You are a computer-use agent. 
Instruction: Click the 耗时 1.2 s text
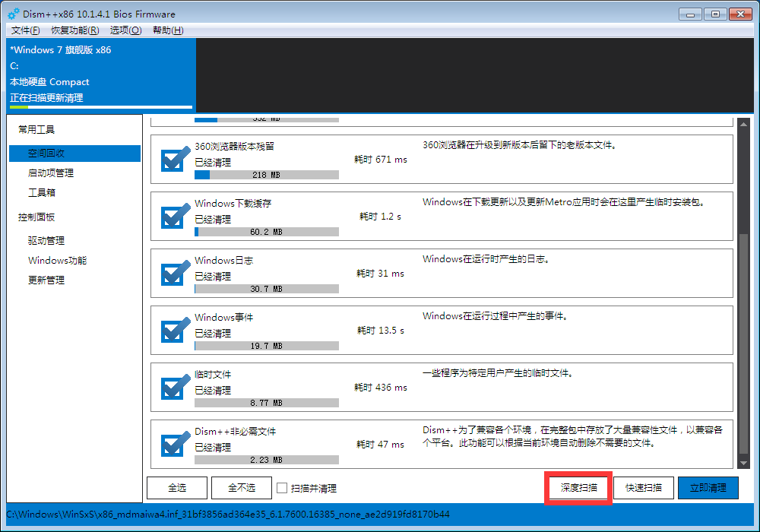coord(381,217)
